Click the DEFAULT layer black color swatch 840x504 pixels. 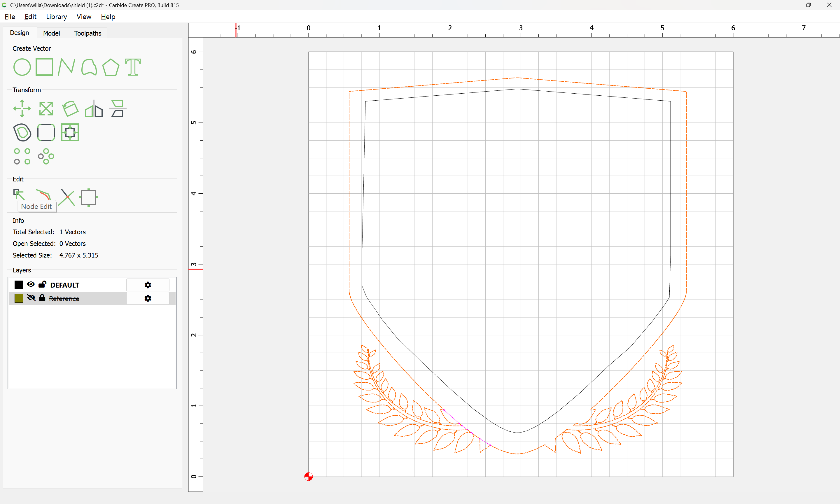click(19, 285)
